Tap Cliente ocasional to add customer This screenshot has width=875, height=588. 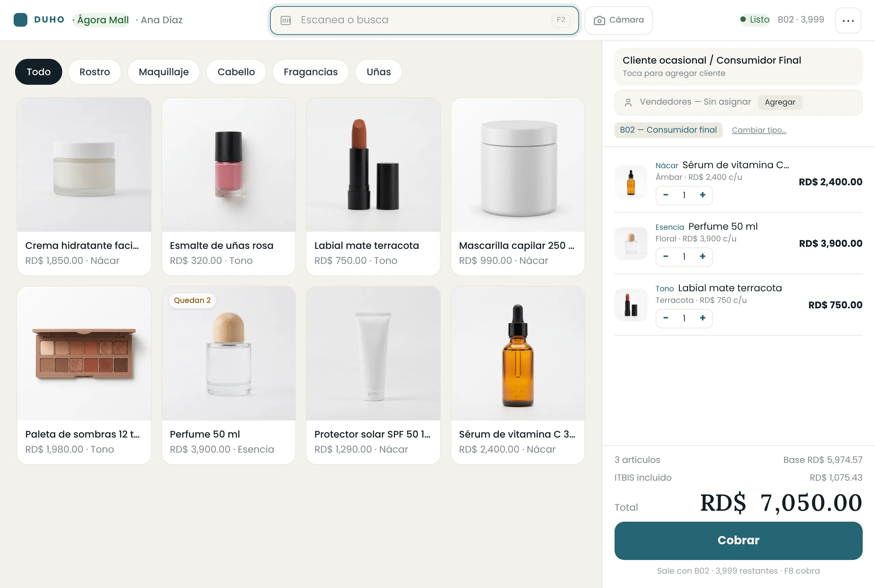pos(738,66)
